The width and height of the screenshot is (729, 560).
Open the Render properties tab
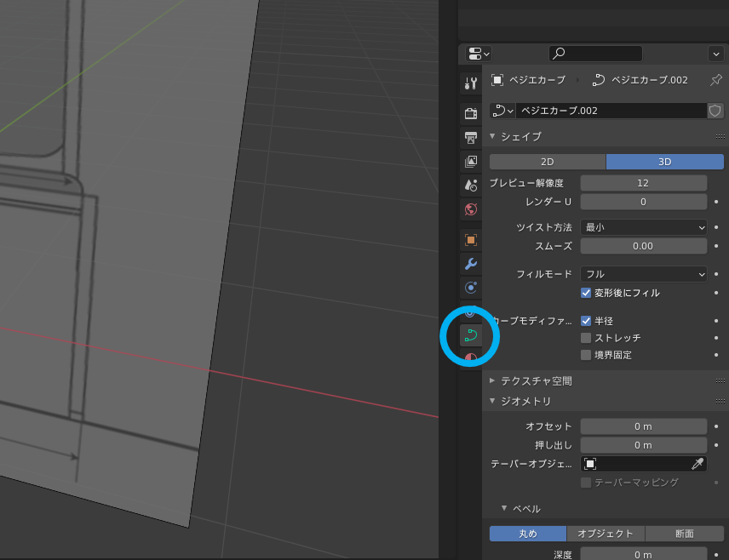tap(470, 113)
